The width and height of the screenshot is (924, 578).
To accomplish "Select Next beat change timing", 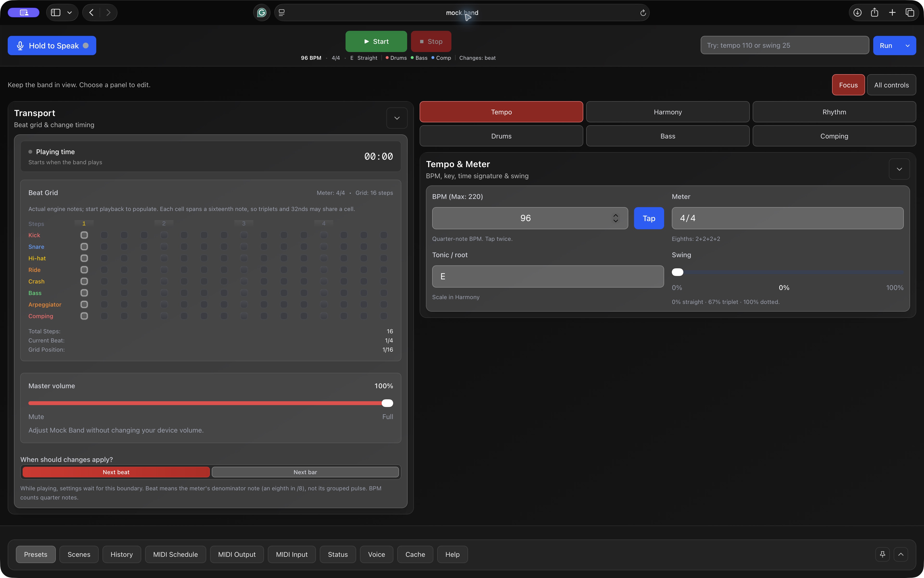I will pyautogui.click(x=116, y=472).
